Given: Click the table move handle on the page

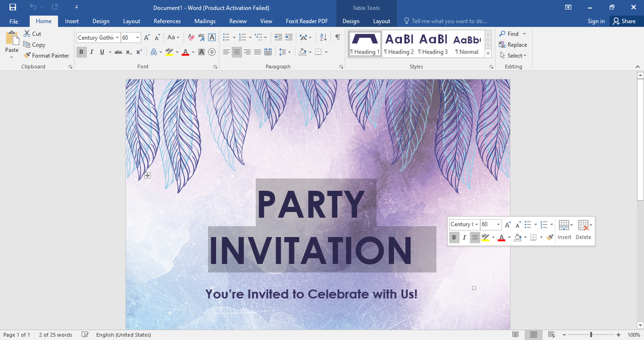Looking at the screenshot, I should click(x=147, y=175).
